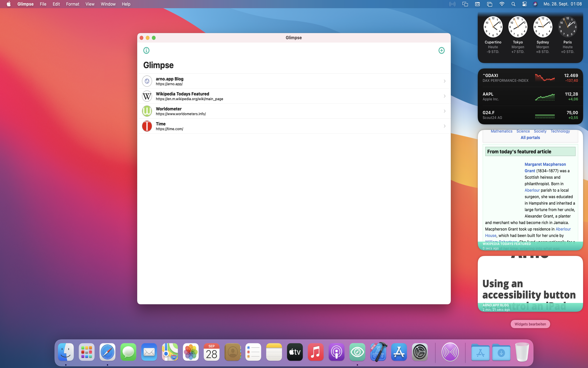Open the Technology portal link

click(x=560, y=131)
